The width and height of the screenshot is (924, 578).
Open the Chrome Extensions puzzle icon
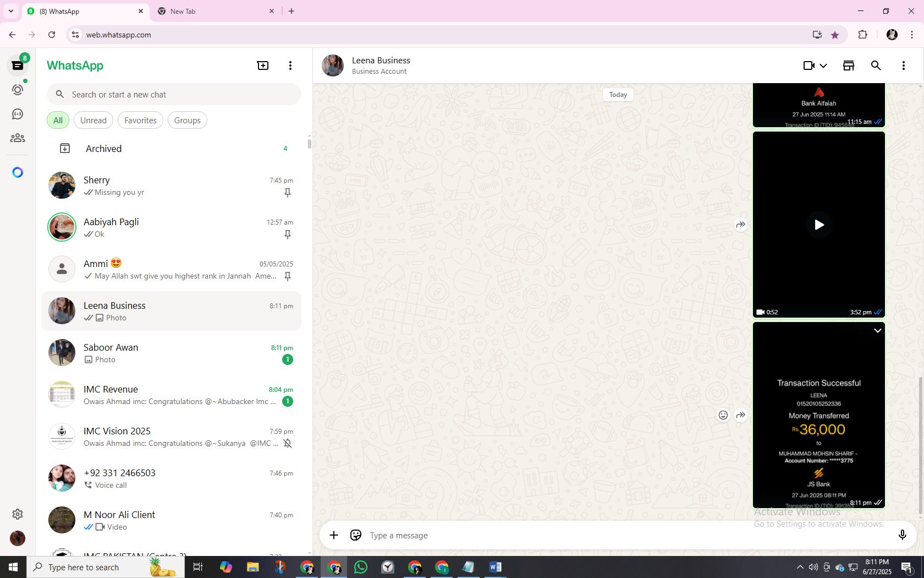coord(862,35)
